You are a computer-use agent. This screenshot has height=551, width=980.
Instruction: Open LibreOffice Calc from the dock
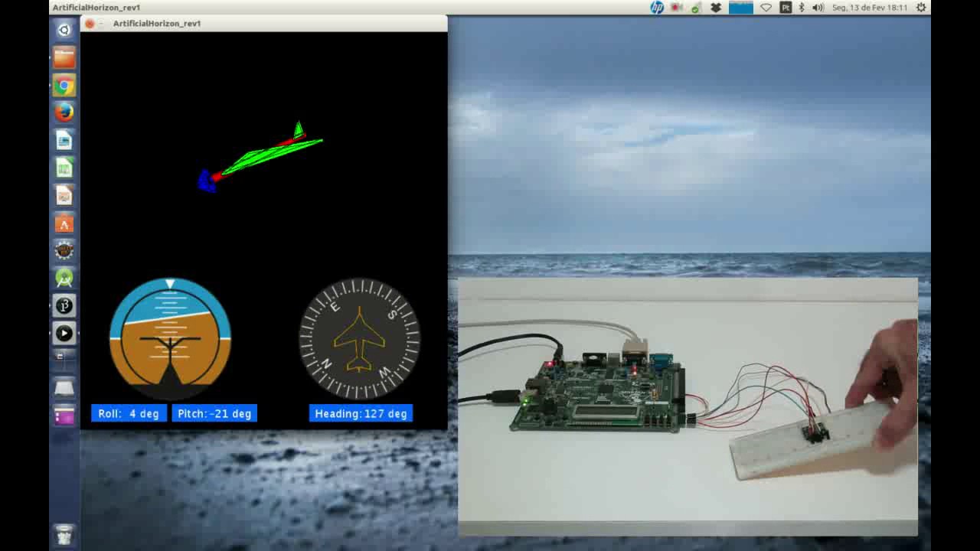click(64, 168)
